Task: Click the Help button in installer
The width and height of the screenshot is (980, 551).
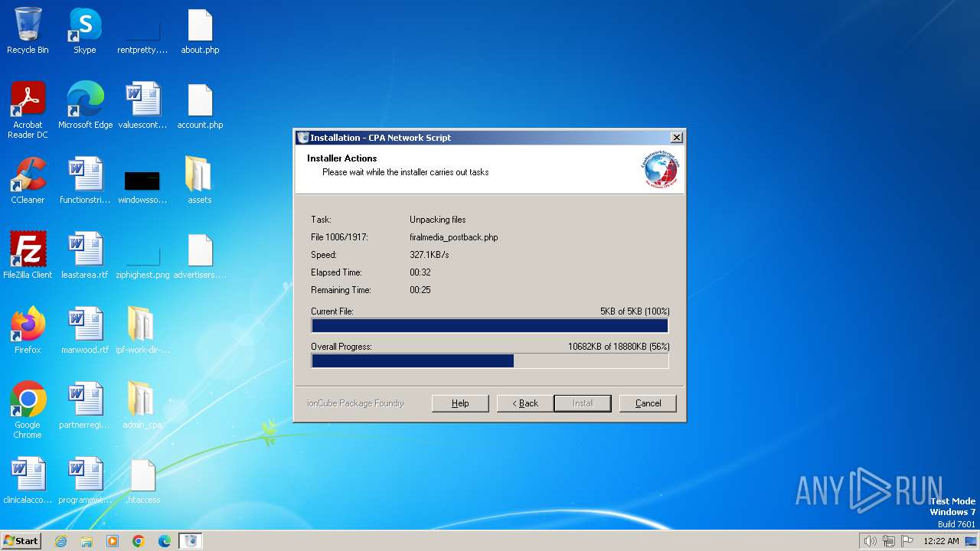Action: [460, 403]
